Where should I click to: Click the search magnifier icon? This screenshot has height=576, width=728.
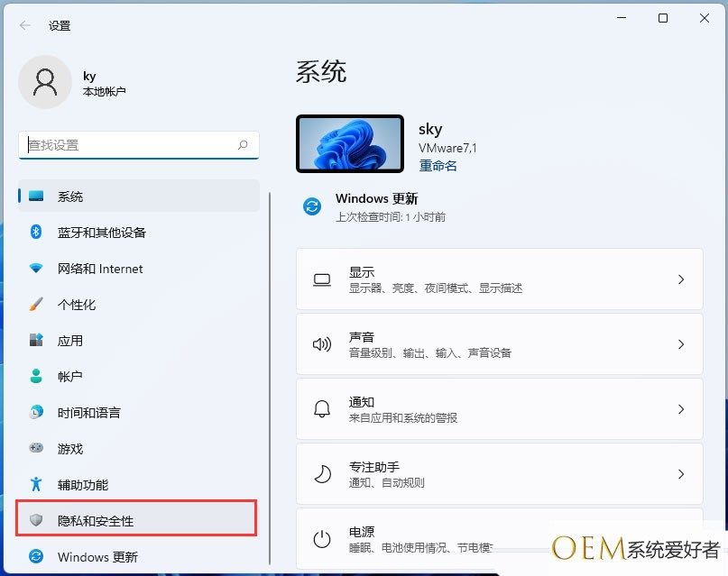pyautogui.click(x=243, y=144)
